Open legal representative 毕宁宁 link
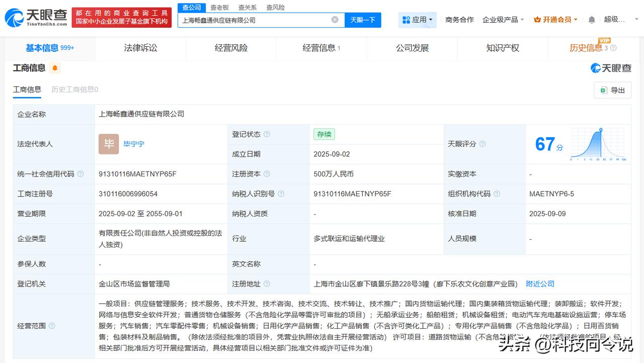The image size is (644, 363). coord(134,144)
